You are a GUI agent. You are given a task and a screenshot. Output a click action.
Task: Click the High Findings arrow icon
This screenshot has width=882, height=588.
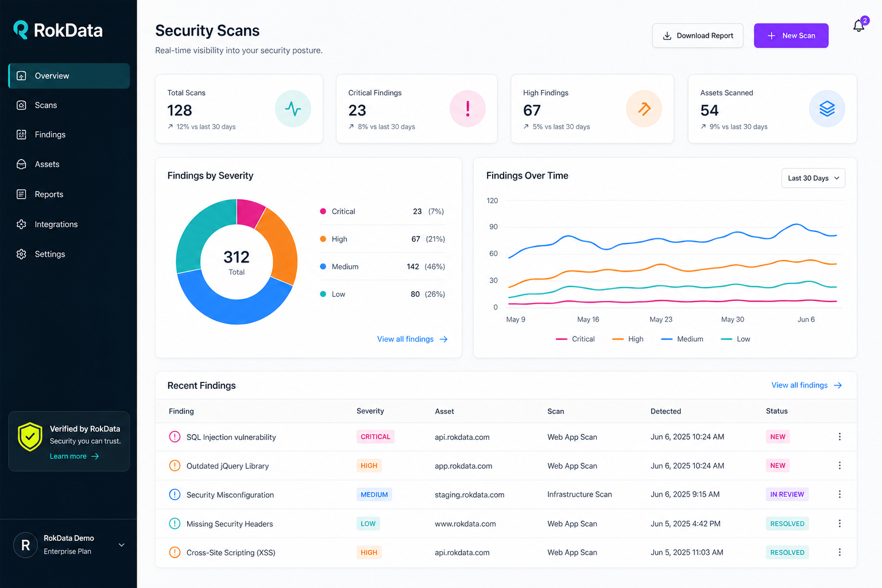pyautogui.click(x=644, y=109)
